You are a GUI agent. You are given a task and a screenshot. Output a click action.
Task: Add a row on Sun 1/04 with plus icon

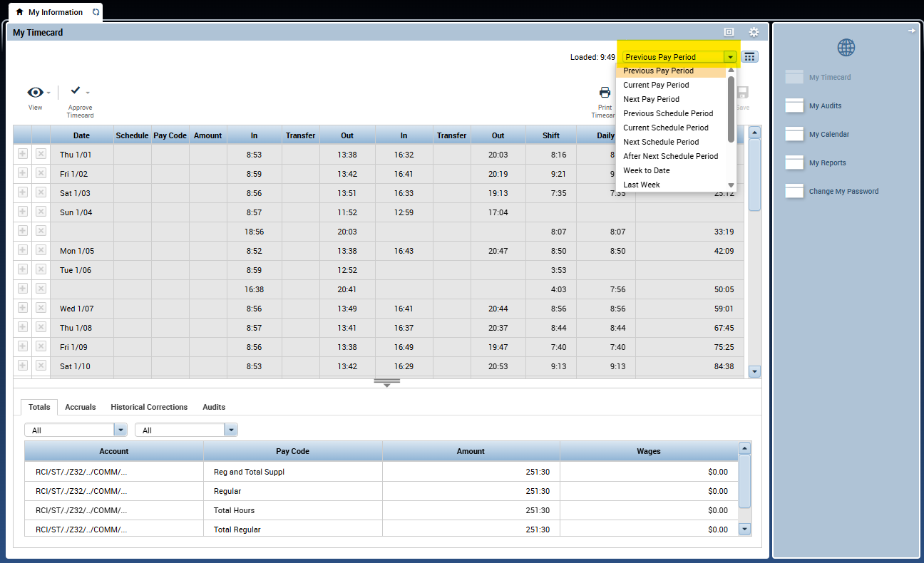pyautogui.click(x=22, y=212)
